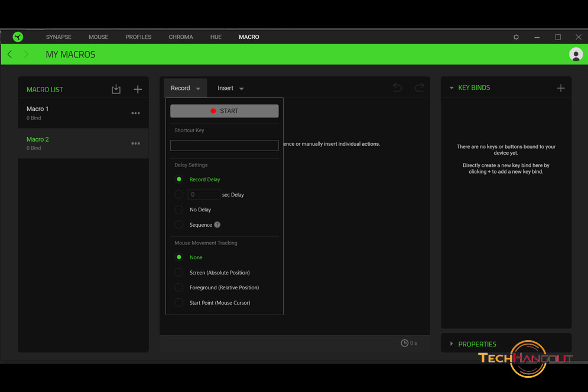Select Screen (Absolute Position) tracking
This screenshot has height=392, width=588.
[x=179, y=272]
